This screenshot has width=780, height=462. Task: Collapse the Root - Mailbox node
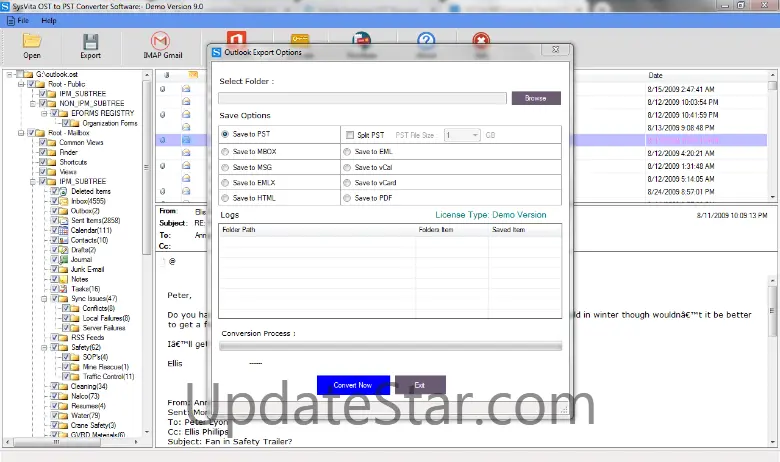[x=21, y=133]
